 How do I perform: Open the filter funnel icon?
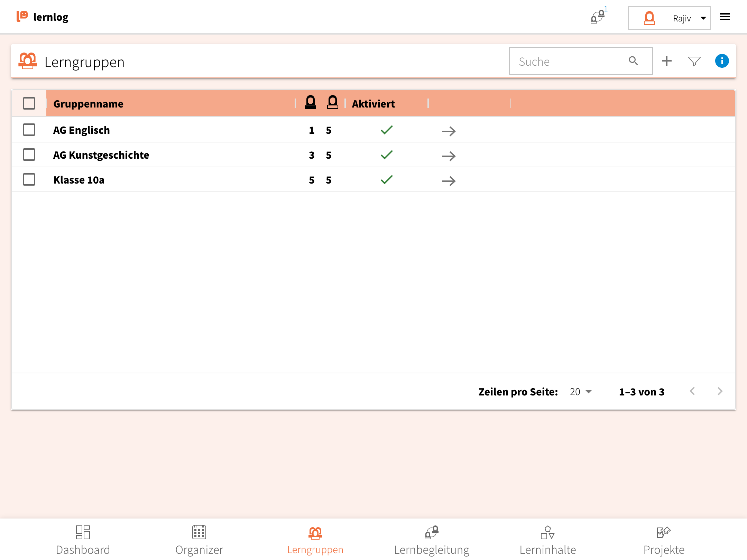(x=694, y=61)
